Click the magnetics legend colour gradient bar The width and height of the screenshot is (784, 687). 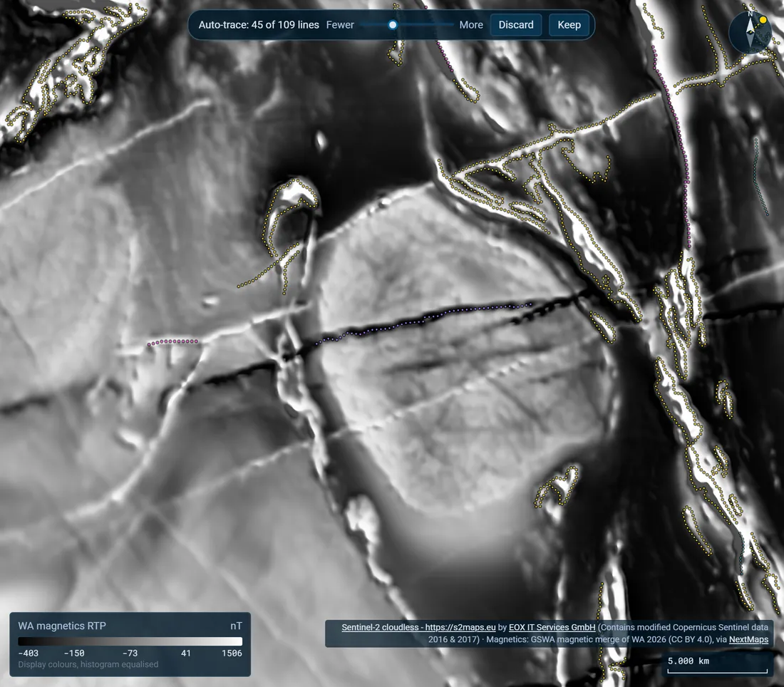coord(130,641)
